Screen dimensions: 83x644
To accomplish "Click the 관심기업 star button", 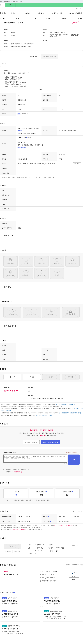I will [x=8, y=551].
